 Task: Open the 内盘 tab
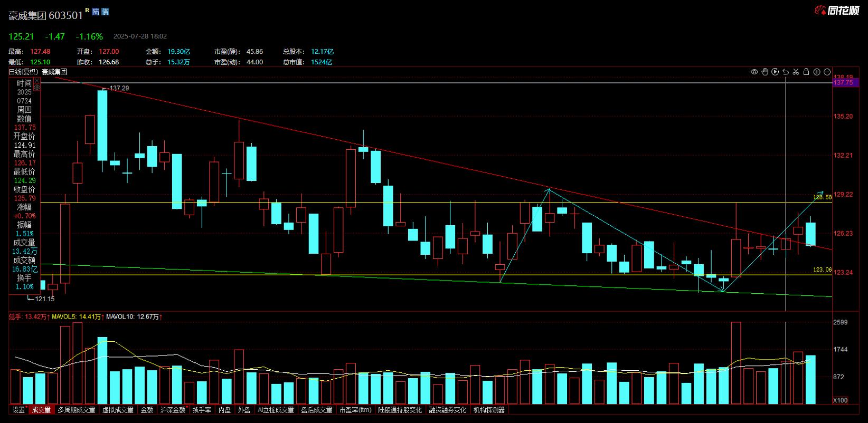coord(225,410)
